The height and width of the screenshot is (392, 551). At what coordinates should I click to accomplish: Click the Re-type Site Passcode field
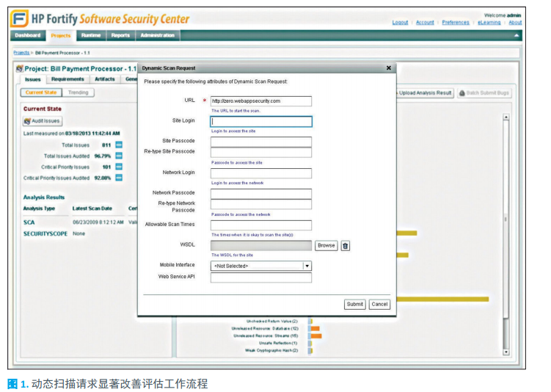pyautogui.click(x=260, y=152)
